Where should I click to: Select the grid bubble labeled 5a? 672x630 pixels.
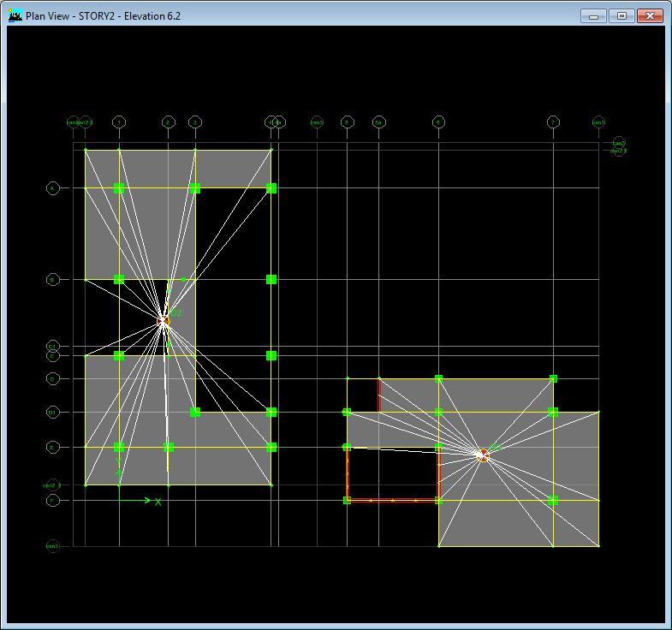379,122
